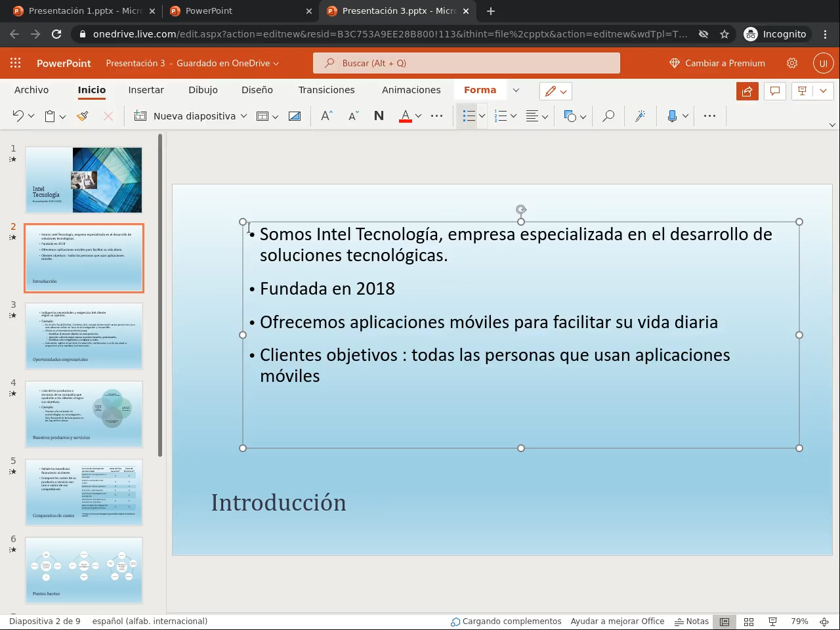The image size is (840, 630).
Task: Decrease font size with the smaller A icon
Action: click(353, 116)
